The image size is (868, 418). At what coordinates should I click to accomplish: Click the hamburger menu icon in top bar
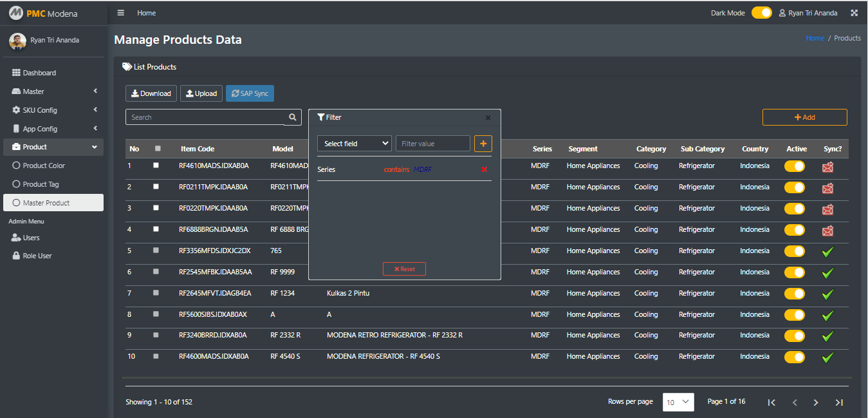coord(121,13)
